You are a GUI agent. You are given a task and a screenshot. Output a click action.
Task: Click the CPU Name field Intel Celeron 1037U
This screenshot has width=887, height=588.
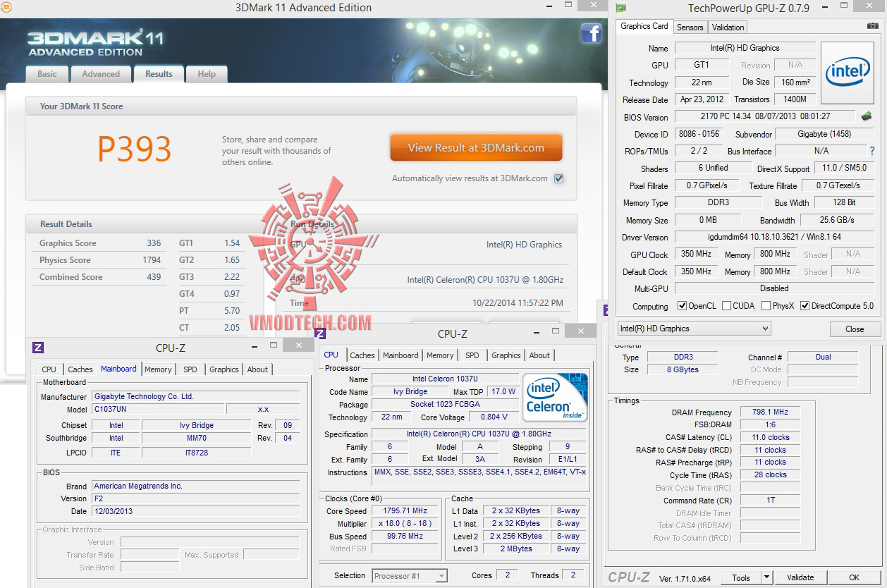(x=445, y=379)
